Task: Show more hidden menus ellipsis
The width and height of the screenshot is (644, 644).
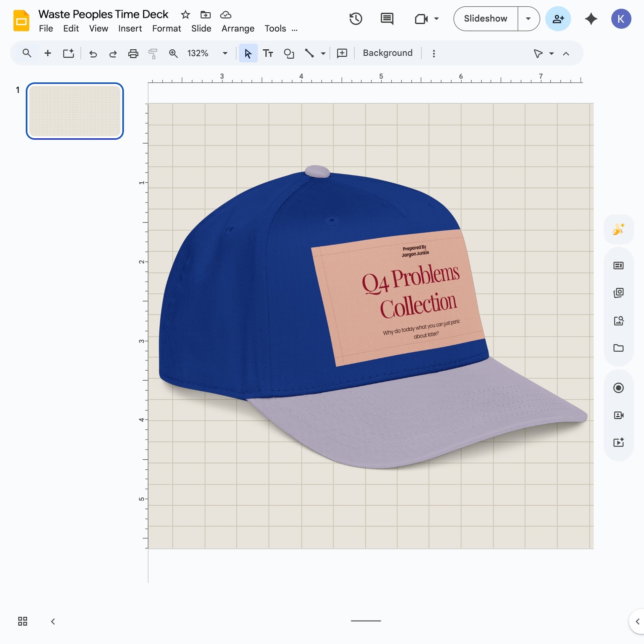Action: [294, 29]
